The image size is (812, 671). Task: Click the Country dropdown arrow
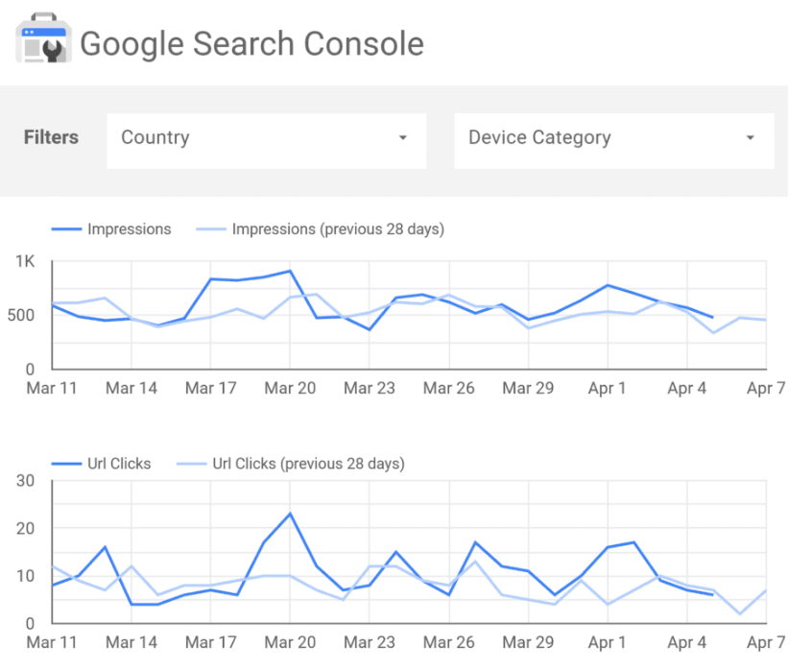tap(402, 139)
